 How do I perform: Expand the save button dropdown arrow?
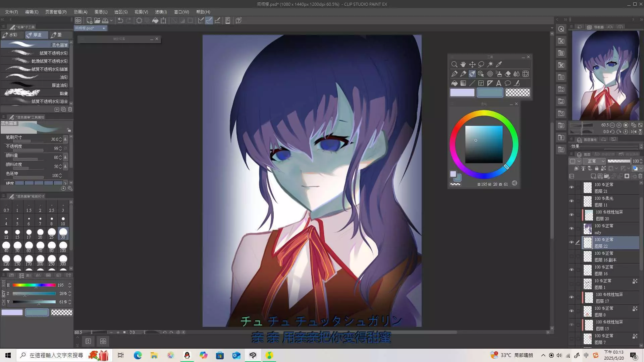pos(111,20)
